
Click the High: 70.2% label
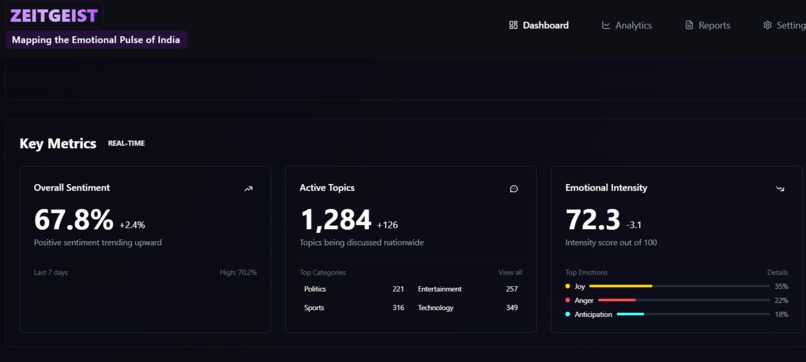[x=238, y=273]
